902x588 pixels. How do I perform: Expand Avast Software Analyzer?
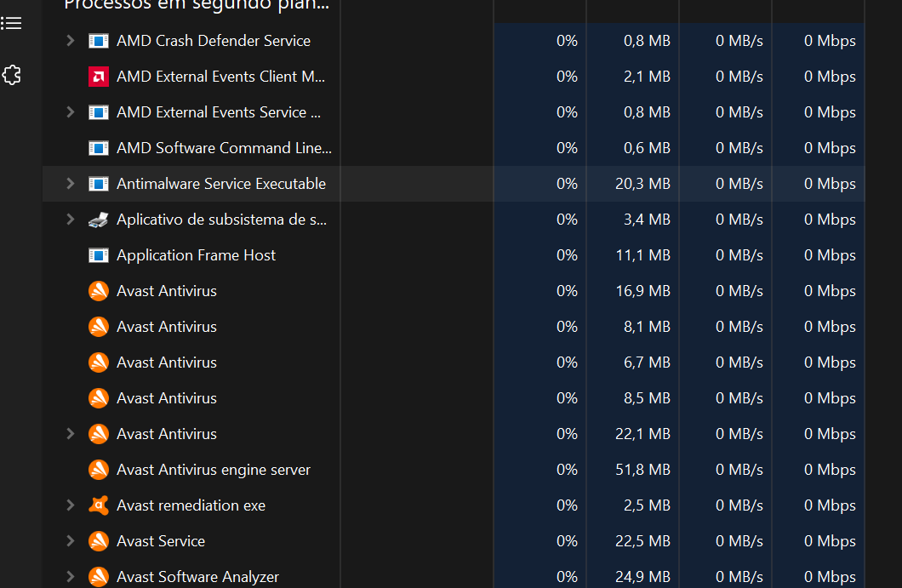[x=70, y=576]
